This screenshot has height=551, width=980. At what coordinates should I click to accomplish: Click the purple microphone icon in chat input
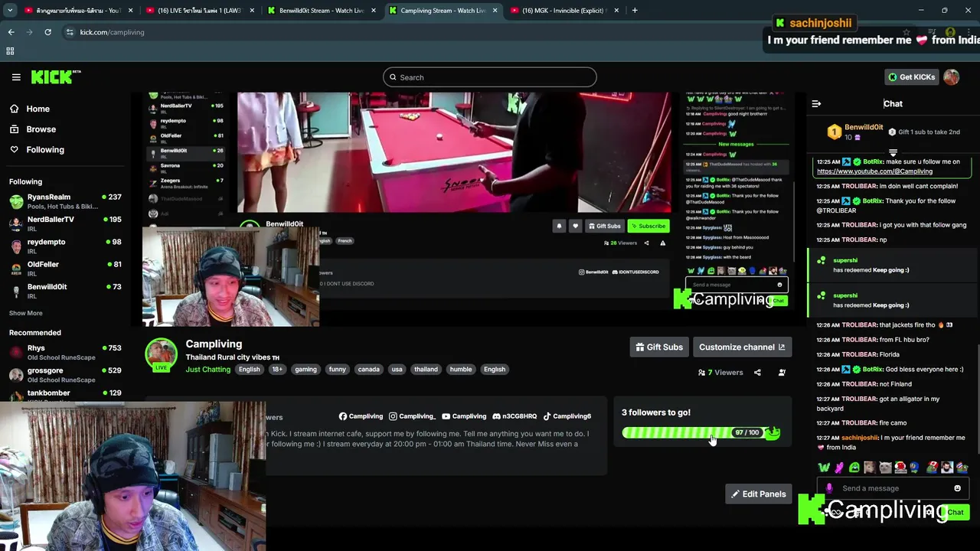point(829,488)
